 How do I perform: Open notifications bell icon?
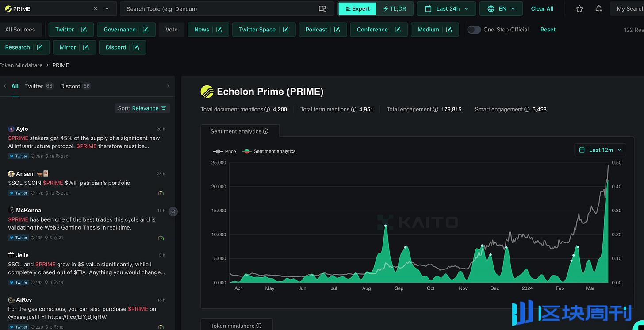[598, 8]
